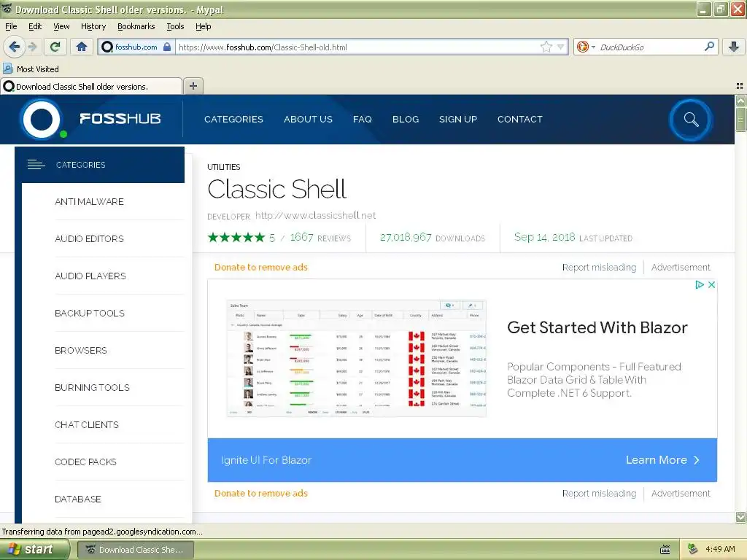
Task: Select CODEC PACKS category
Action: point(85,462)
